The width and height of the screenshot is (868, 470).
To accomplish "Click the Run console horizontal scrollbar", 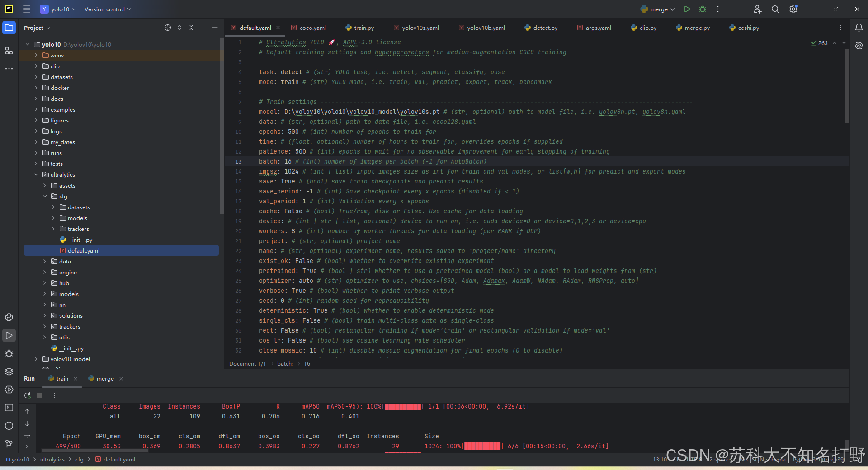I will [95, 450].
